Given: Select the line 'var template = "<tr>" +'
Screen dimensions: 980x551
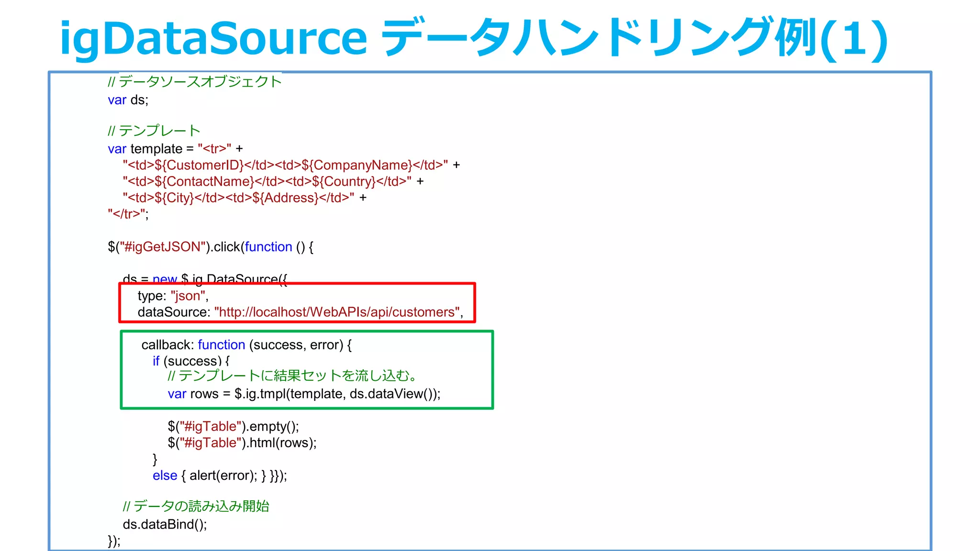Looking at the screenshot, I should tap(175, 149).
